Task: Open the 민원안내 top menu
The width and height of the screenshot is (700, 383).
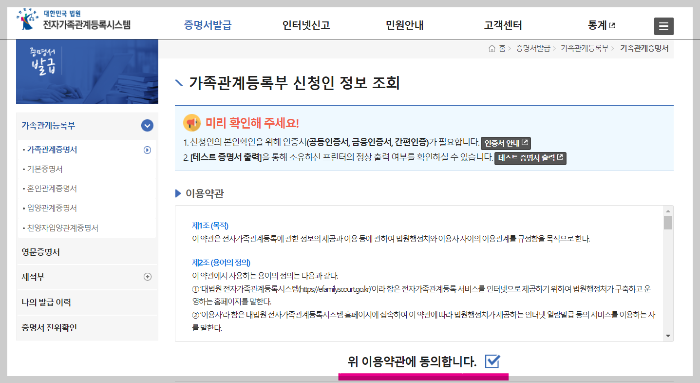Action: point(404,25)
